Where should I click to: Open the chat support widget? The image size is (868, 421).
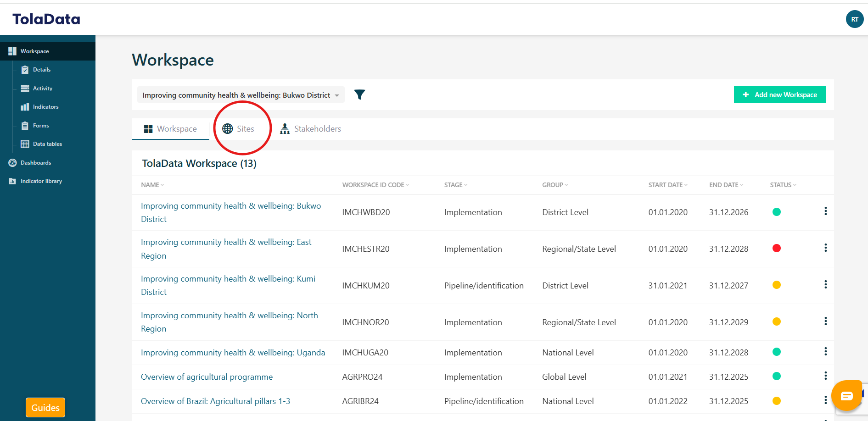coord(846,396)
